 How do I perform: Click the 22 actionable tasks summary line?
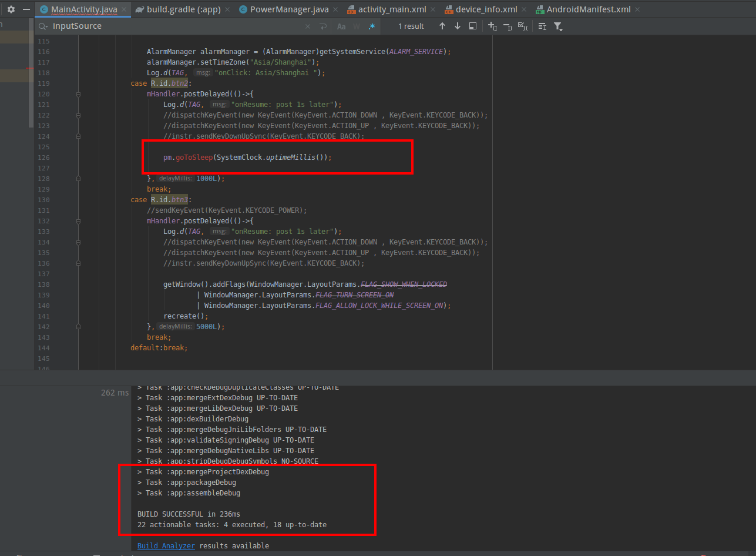point(232,525)
